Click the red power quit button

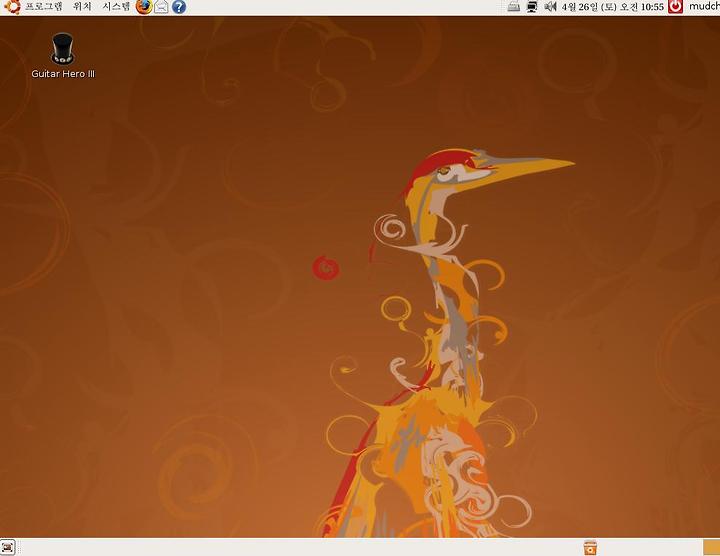(675, 6)
